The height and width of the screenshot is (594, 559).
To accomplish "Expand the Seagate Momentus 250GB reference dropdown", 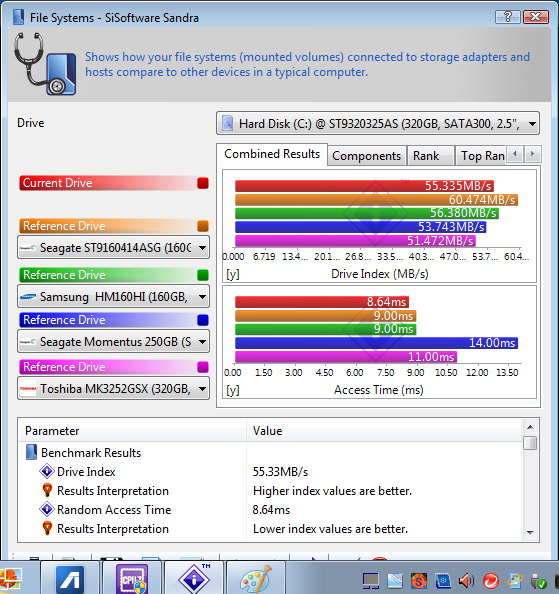I will coord(202,342).
